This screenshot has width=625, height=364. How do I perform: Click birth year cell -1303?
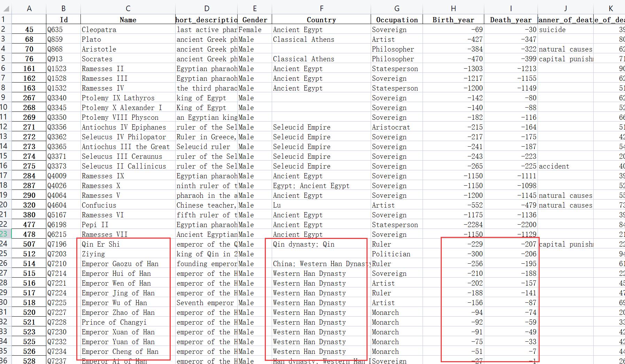pyautogui.click(x=453, y=69)
